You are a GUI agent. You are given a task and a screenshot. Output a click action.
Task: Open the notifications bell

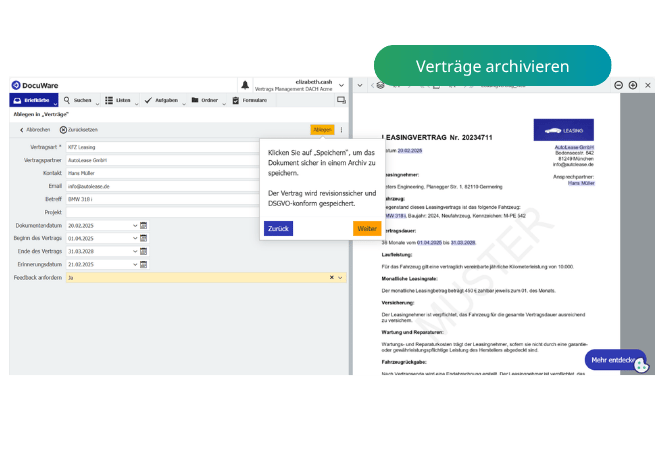tap(245, 85)
